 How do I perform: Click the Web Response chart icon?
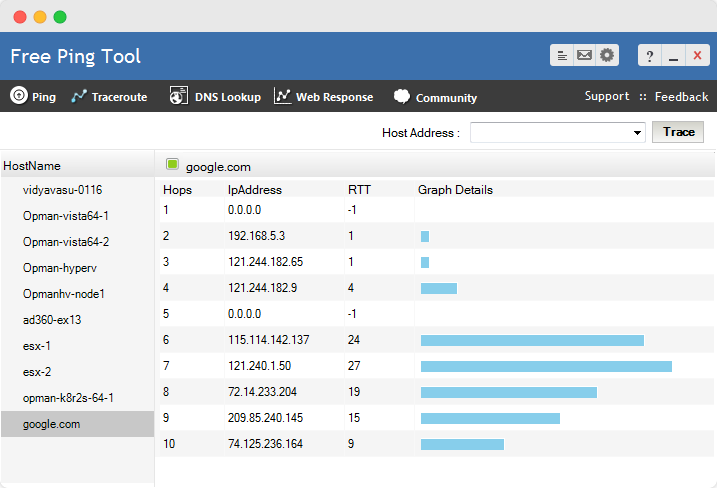pos(283,96)
